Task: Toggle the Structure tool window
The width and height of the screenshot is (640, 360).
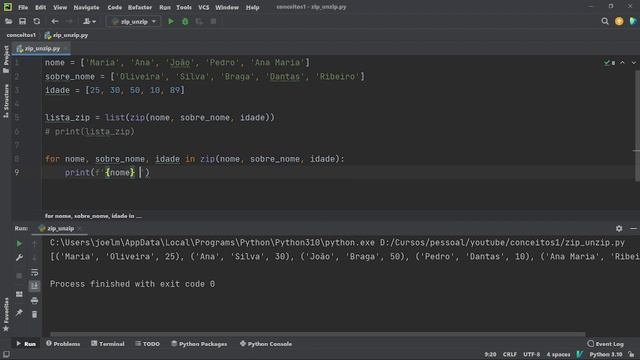Action: [6, 101]
